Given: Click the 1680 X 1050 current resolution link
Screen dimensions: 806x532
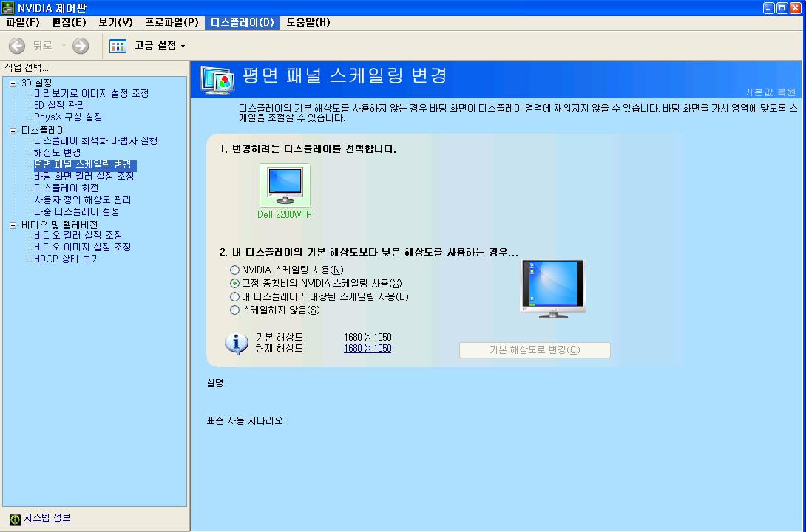Looking at the screenshot, I should [x=368, y=349].
